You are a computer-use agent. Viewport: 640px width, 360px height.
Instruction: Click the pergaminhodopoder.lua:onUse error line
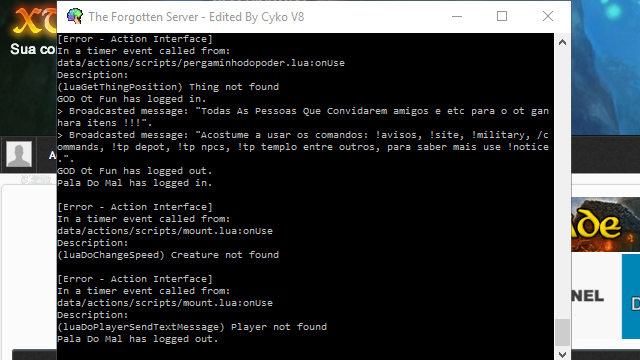click(x=201, y=63)
